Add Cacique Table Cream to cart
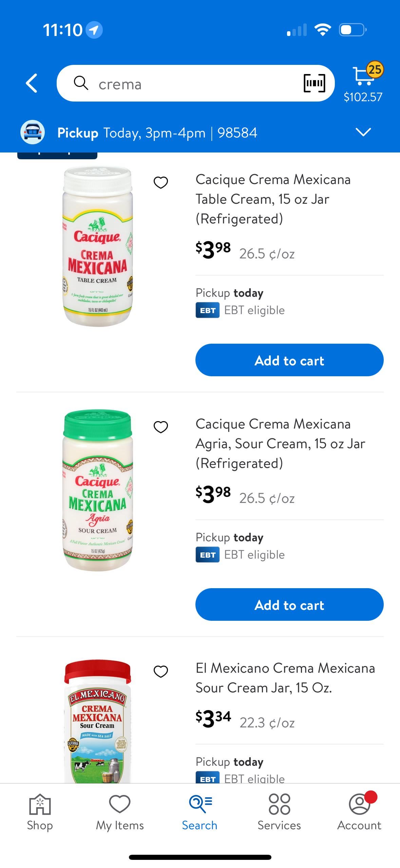The width and height of the screenshot is (400, 868). [289, 360]
